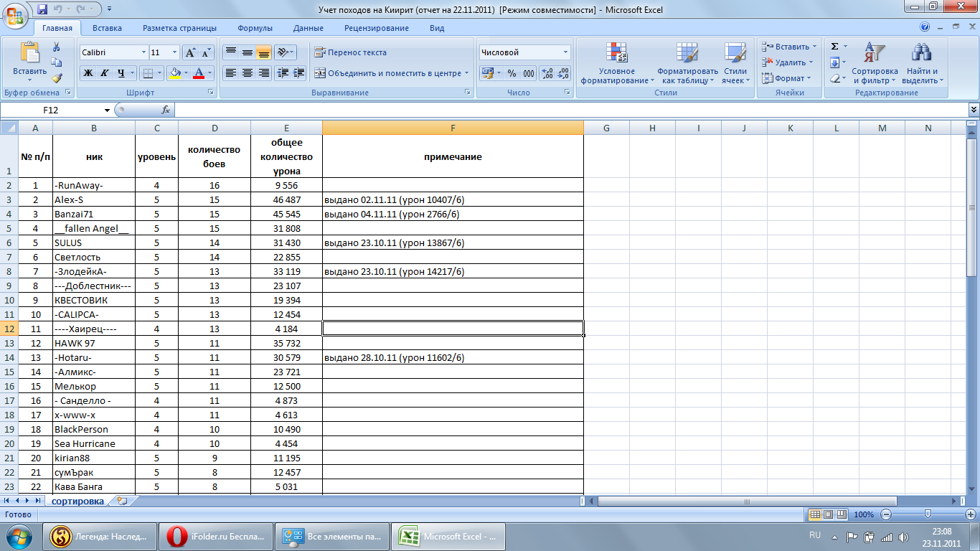Click the percent style icon
This screenshot has width=980, height=551.
[x=512, y=73]
